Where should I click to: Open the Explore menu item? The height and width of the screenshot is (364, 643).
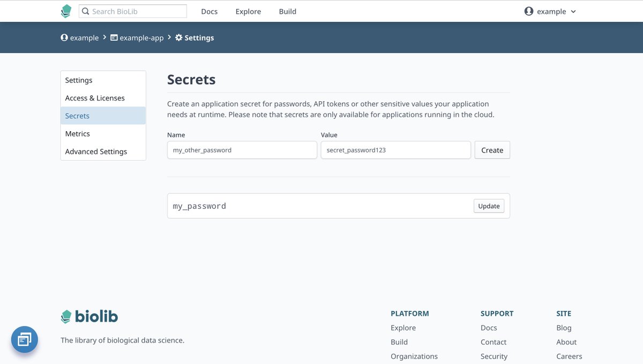point(248,11)
